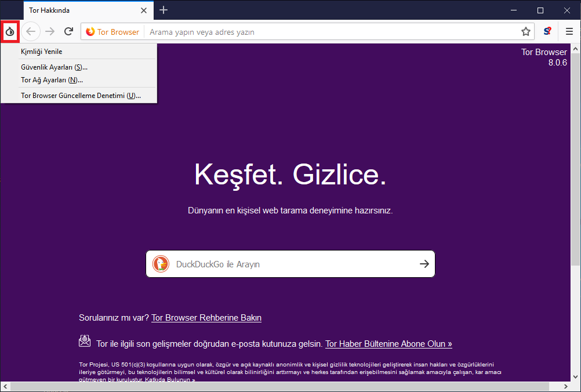This screenshot has height=392, width=581.
Task: Select the Tor Hakkında tab
Action: click(x=88, y=10)
